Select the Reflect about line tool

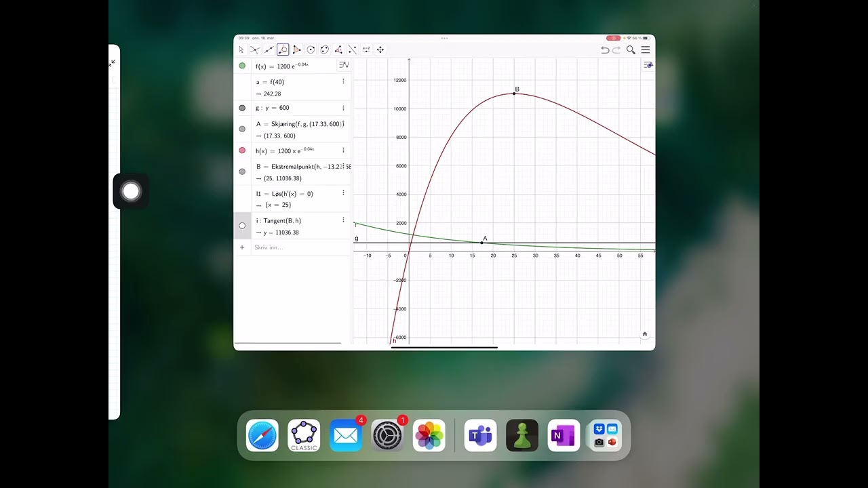(353, 49)
